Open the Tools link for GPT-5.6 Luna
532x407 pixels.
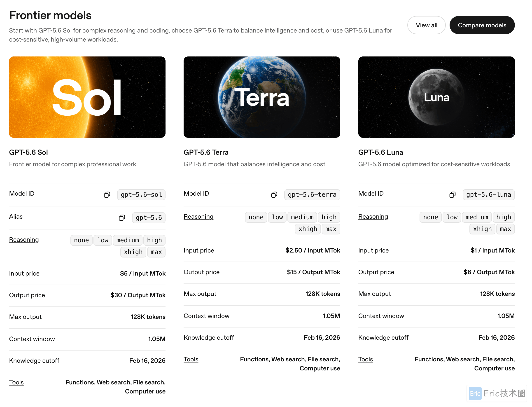(366, 359)
